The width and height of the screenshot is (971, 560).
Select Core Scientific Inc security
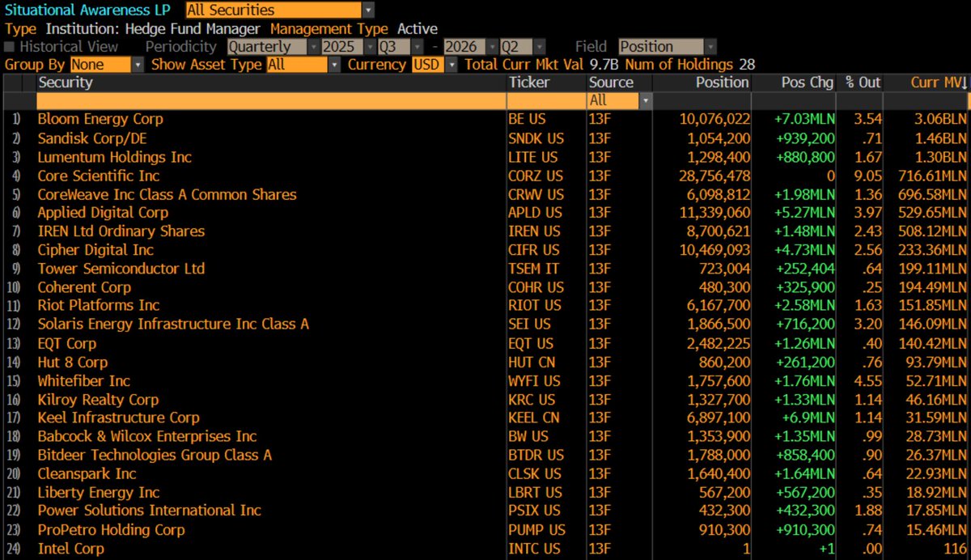point(99,176)
